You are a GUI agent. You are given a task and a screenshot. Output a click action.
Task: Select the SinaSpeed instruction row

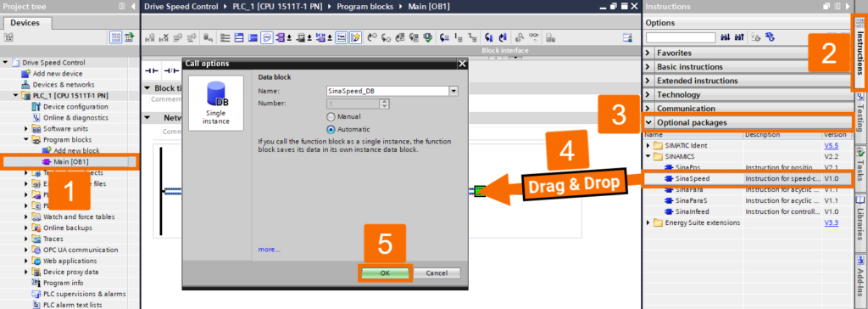click(x=747, y=178)
